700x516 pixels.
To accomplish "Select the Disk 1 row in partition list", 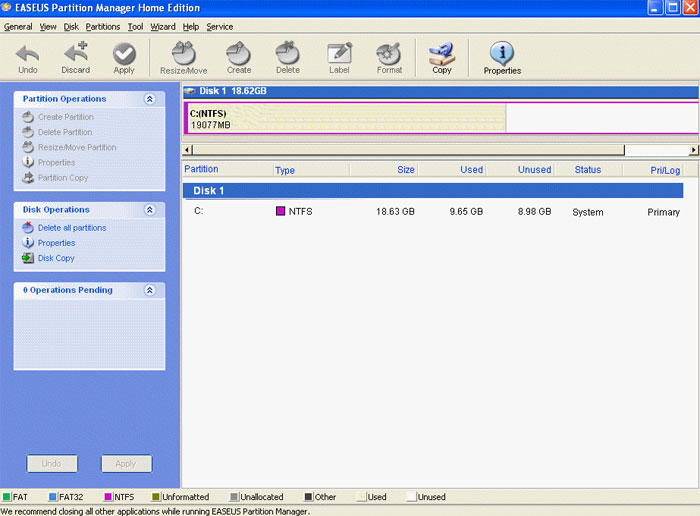I will [x=433, y=191].
